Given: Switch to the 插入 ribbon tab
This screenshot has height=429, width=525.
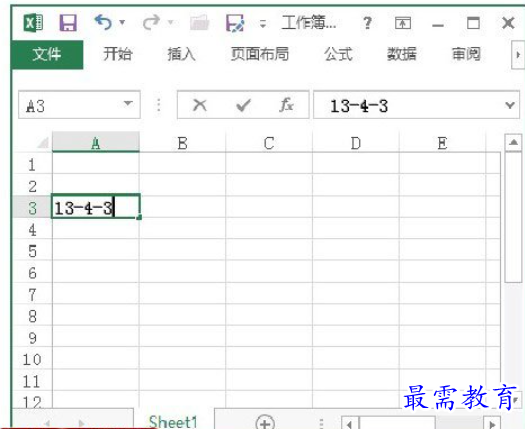Looking at the screenshot, I should click(x=181, y=54).
